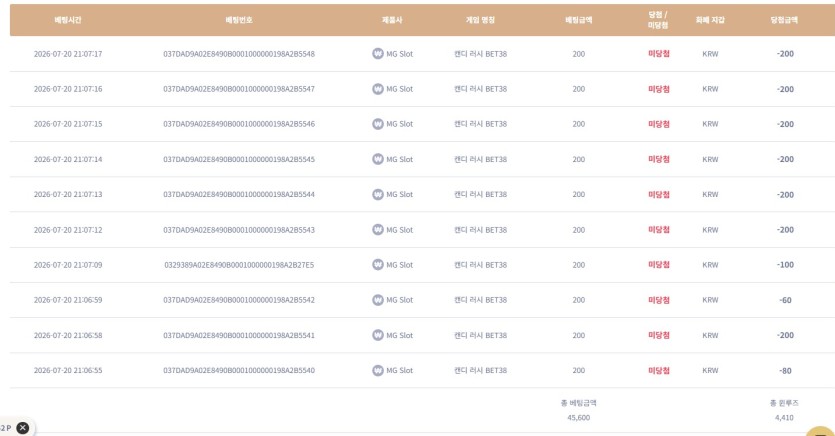Click the MG Slot icon in the 21:07:14 row
Image resolution: width=835 pixels, height=436 pixels.
[x=378, y=159]
